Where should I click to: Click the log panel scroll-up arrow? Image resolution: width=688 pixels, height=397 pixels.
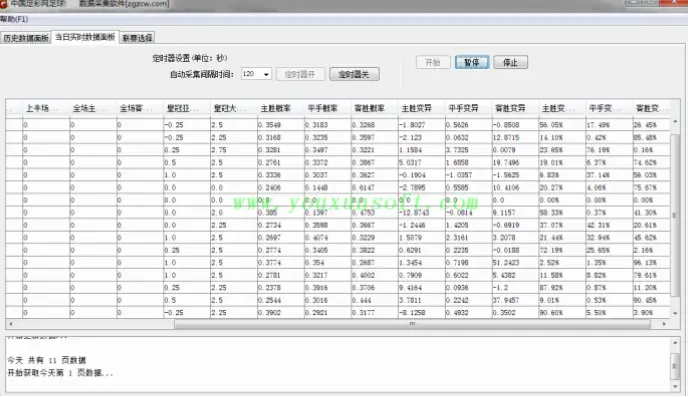(x=675, y=343)
